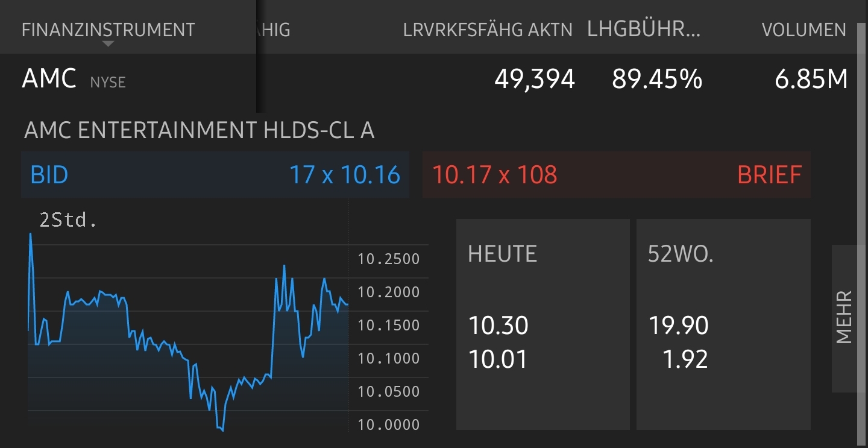Click the 10.1500 price axis label
The height and width of the screenshot is (448, 868).
389,326
